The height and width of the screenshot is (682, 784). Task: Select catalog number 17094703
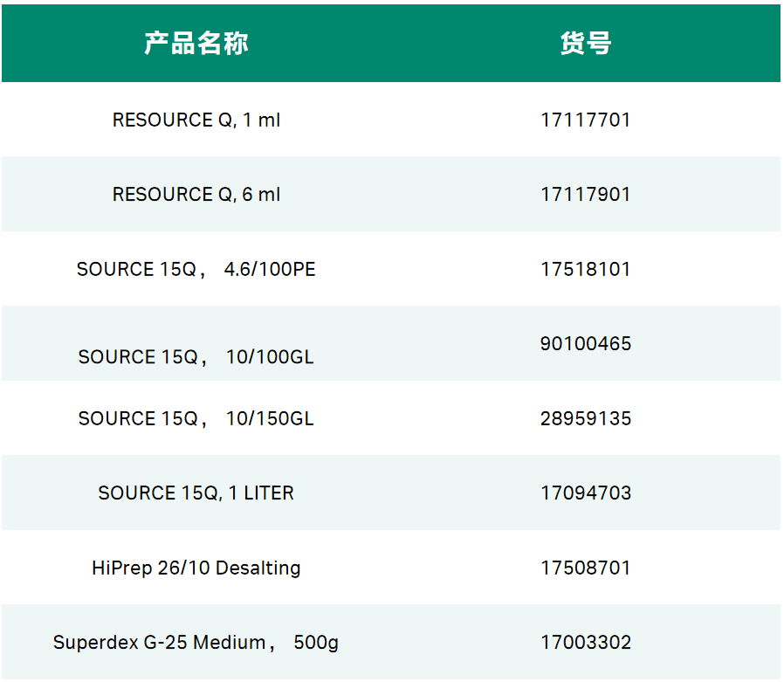(x=584, y=493)
